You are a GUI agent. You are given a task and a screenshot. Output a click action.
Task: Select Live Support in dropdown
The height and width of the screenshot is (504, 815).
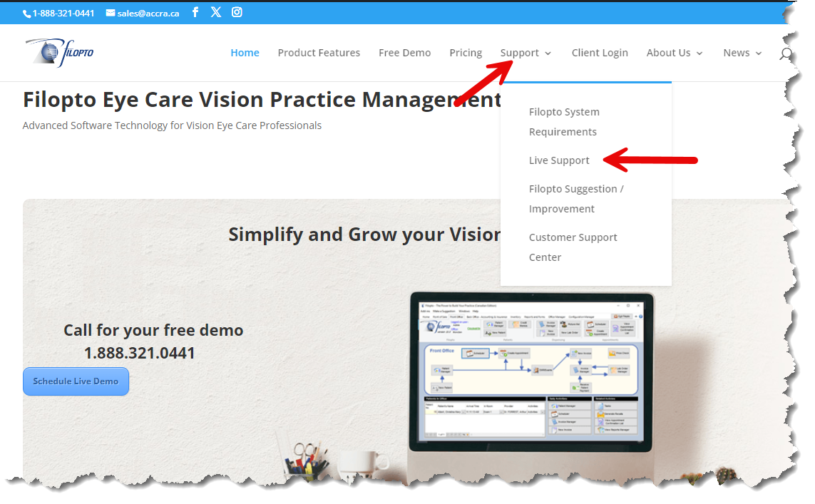point(559,160)
